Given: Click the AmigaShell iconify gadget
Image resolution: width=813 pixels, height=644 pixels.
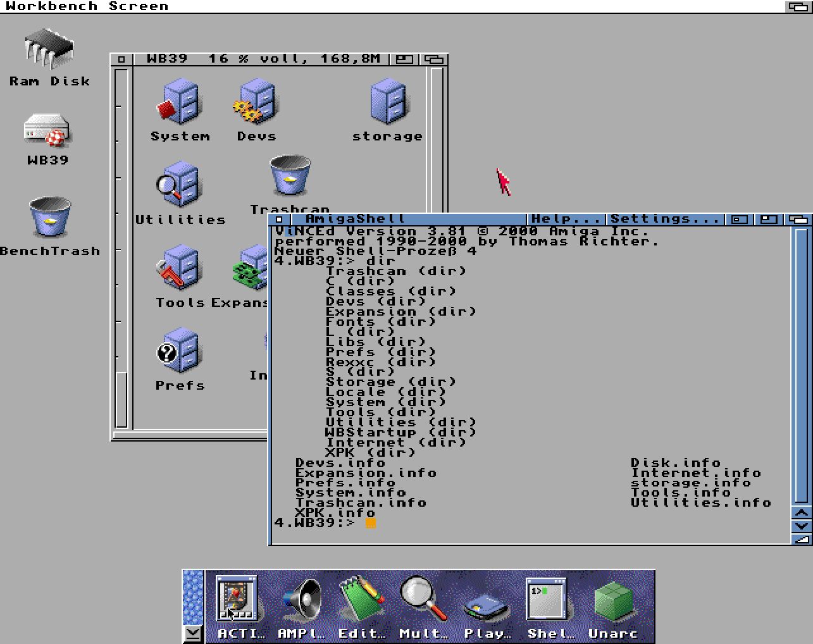Looking at the screenshot, I should [x=739, y=220].
